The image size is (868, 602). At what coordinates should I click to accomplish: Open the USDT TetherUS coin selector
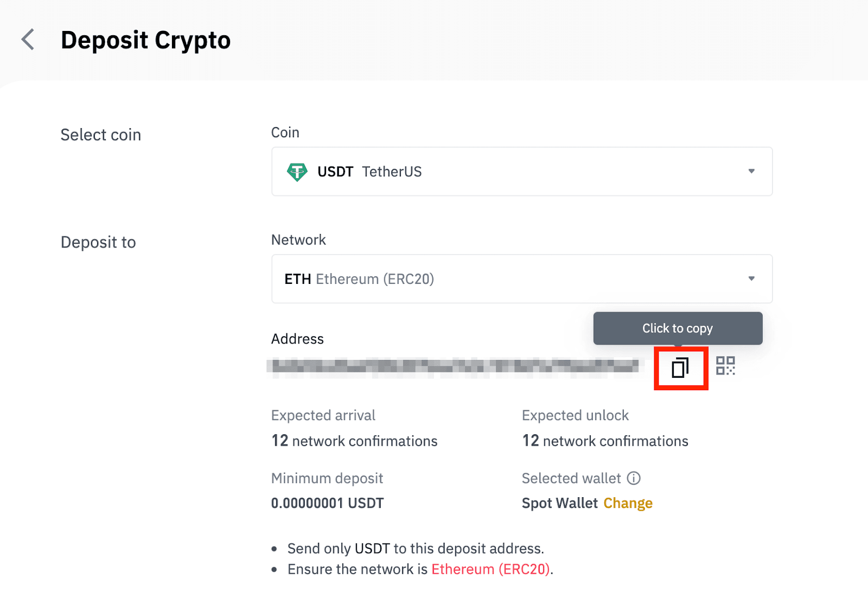(x=521, y=172)
